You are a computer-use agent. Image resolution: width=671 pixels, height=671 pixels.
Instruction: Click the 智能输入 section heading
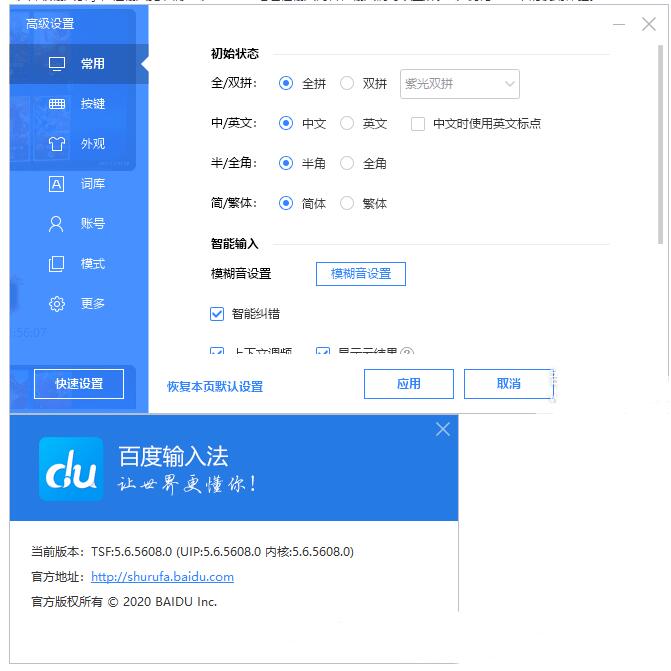click(x=235, y=244)
